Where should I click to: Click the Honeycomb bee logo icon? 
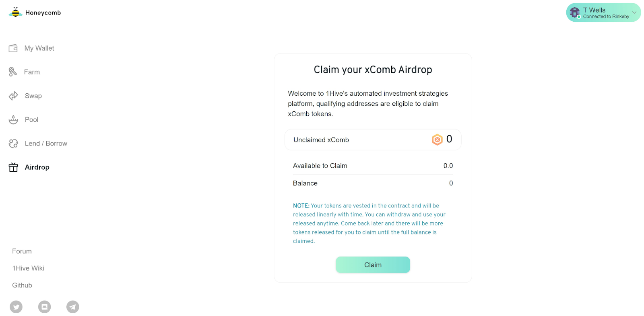click(x=15, y=12)
